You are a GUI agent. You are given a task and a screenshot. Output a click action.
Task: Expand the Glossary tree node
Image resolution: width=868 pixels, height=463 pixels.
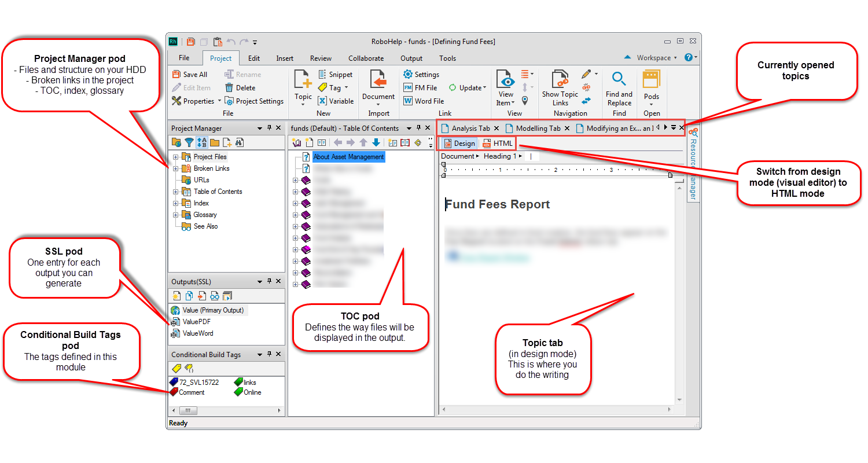[175, 215]
